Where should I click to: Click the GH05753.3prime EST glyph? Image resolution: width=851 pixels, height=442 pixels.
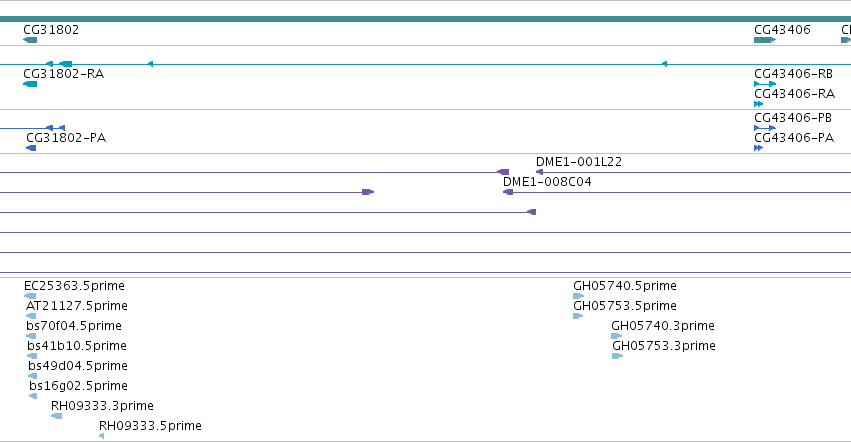click(x=618, y=356)
